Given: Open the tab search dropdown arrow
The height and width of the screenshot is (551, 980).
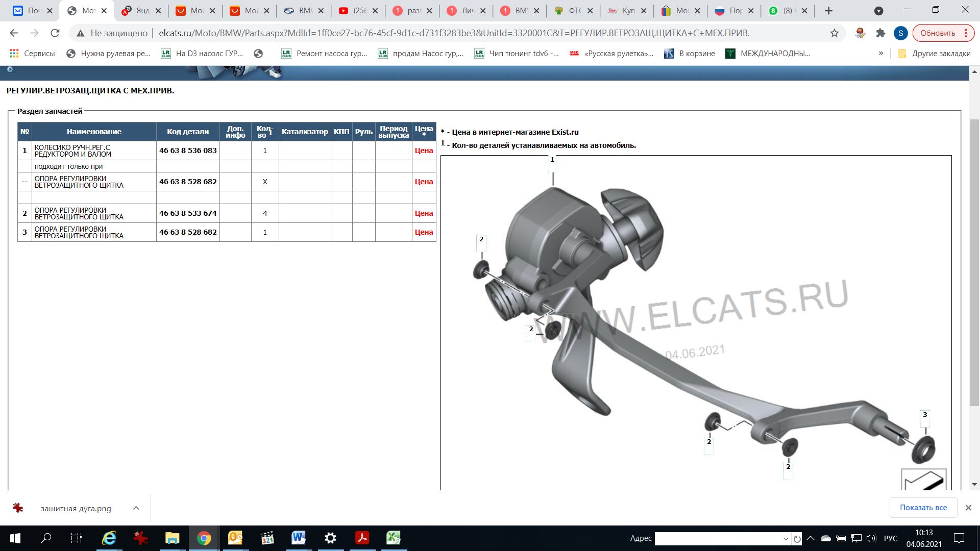Looking at the screenshot, I should [x=878, y=11].
